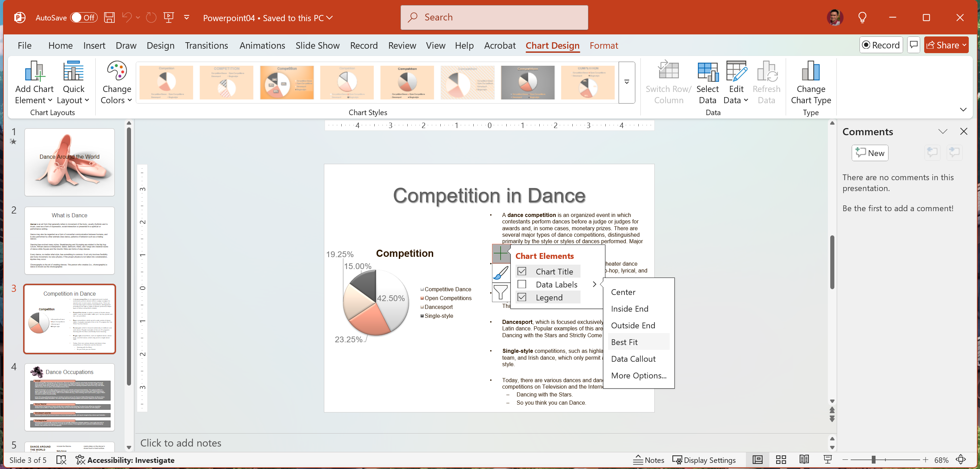The image size is (980, 469).
Task: Open the Quick Layout dropdown
Action: click(73, 83)
